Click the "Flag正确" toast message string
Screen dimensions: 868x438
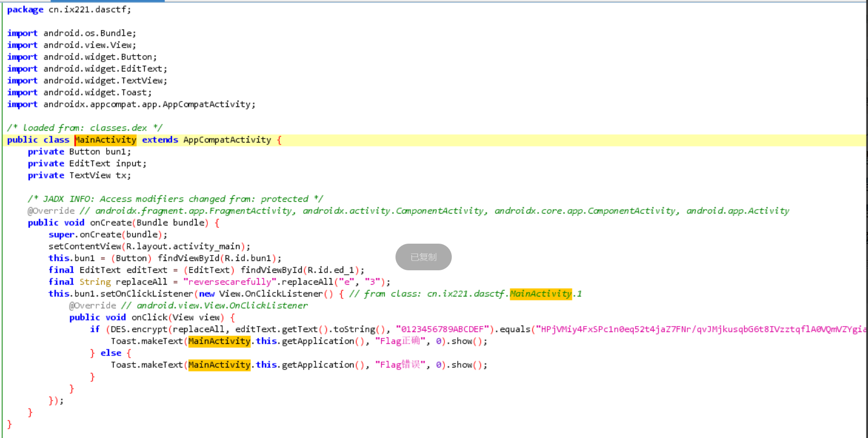[400, 341]
